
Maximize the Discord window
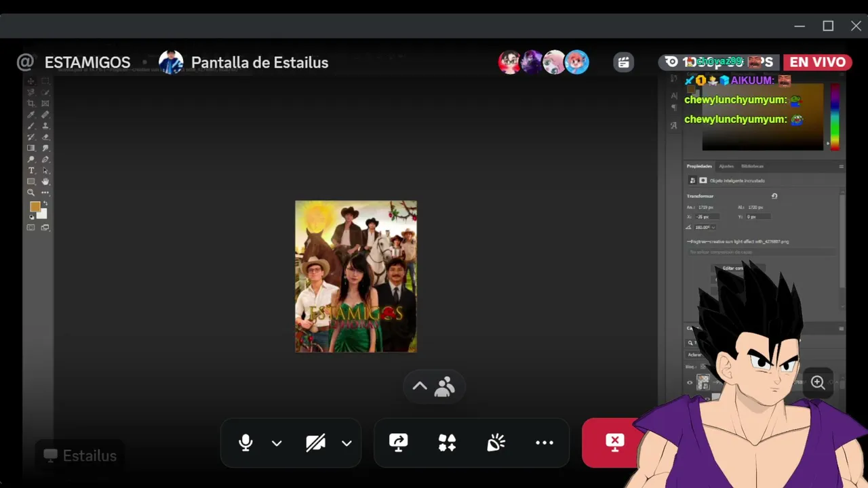tap(828, 26)
